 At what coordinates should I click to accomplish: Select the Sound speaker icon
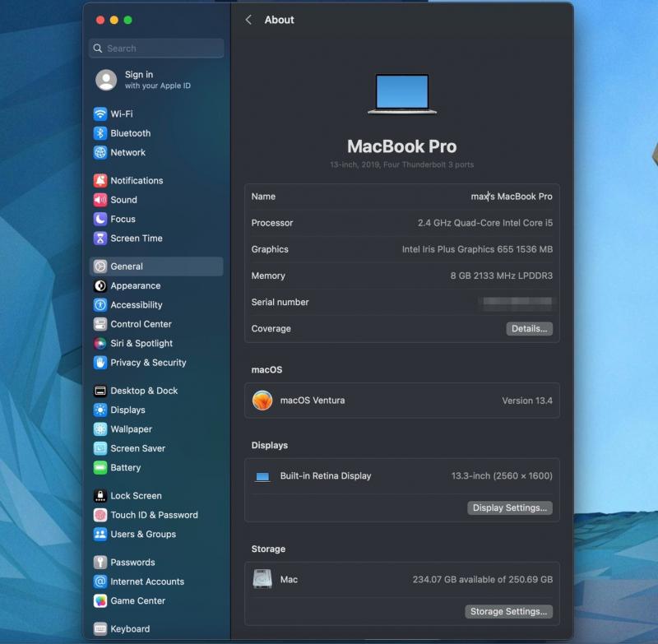[100, 200]
